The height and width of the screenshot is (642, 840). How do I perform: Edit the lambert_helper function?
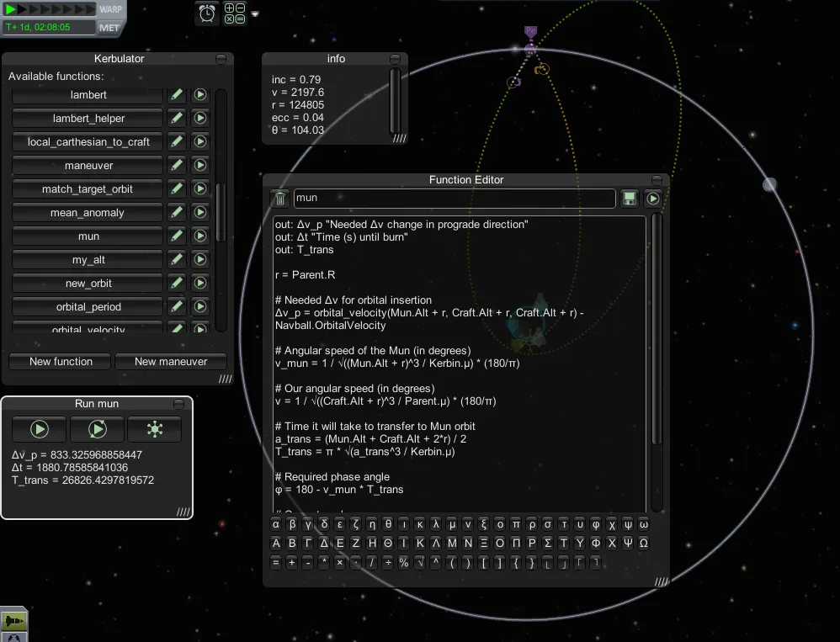coord(176,119)
